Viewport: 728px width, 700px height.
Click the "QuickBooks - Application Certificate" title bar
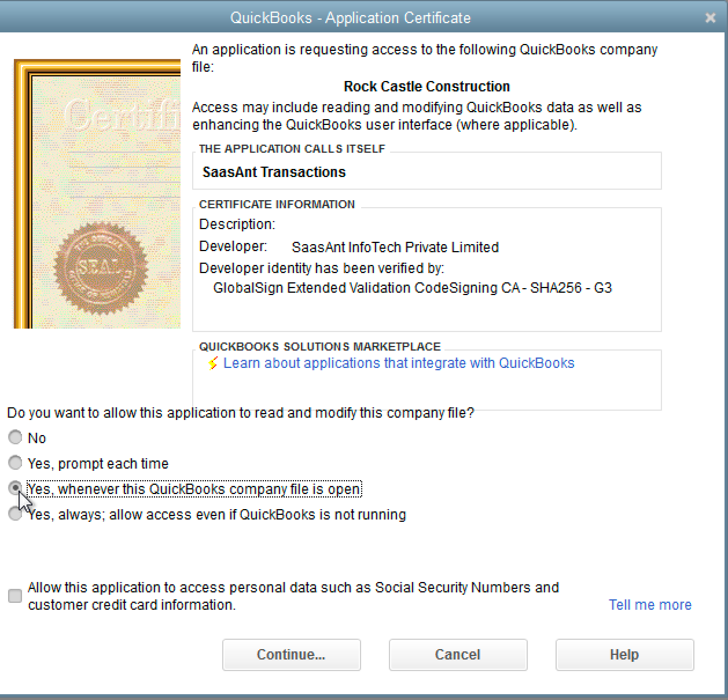(x=350, y=17)
